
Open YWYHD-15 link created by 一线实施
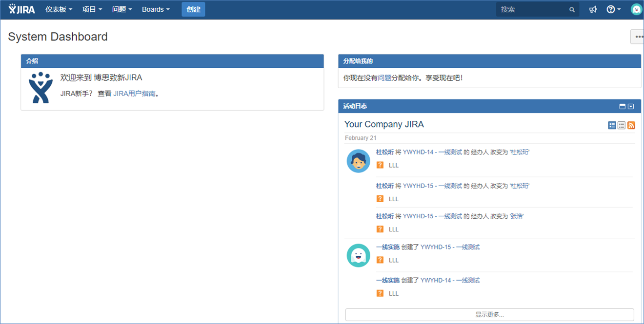coord(450,247)
